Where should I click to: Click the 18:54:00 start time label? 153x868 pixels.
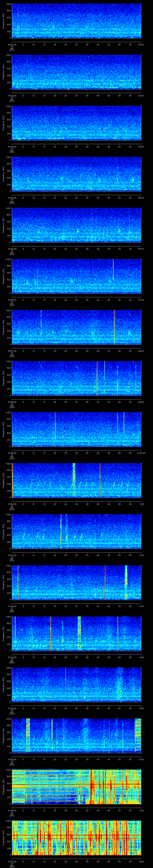[12, 197]
